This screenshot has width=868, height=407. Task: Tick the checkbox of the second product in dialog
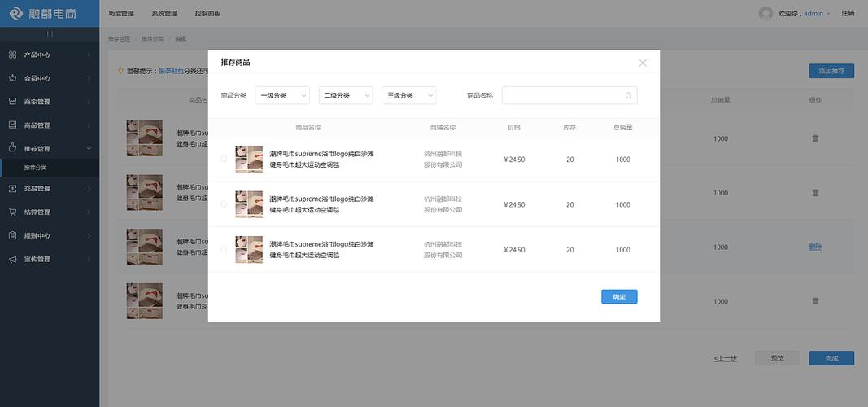pyautogui.click(x=224, y=204)
